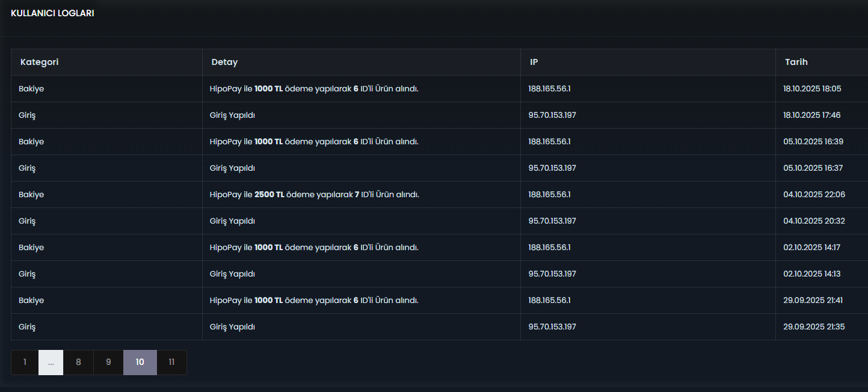Go to page 1 of the logs
Image resolution: width=868 pixels, height=392 pixels.
[x=25, y=363]
